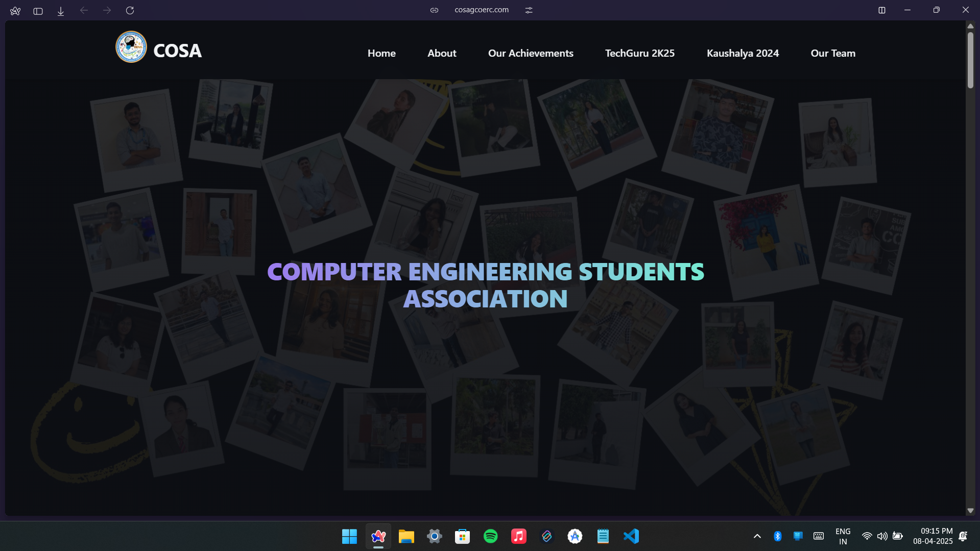This screenshot has width=980, height=551.
Task: Copy page link via chain icon
Action: pyautogui.click(x=434, y=10)
